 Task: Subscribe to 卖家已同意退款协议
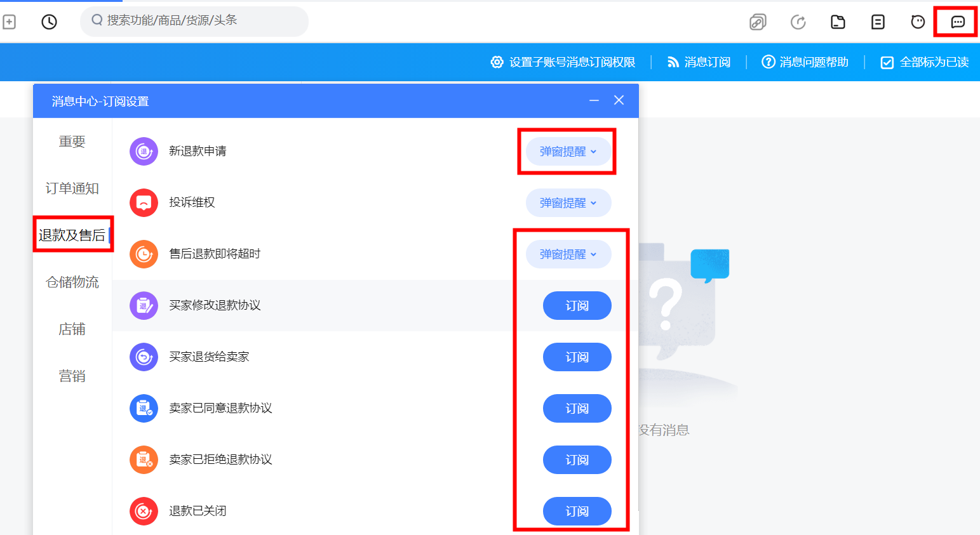click(577, 409)
